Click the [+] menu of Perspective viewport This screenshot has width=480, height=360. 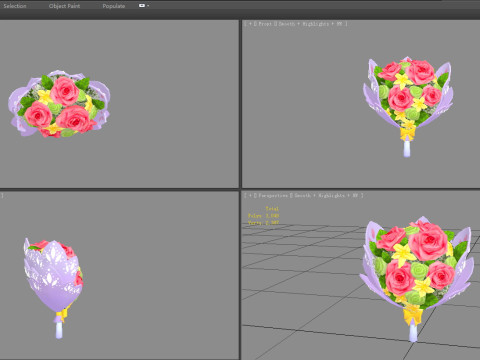[x=250, y=196]
